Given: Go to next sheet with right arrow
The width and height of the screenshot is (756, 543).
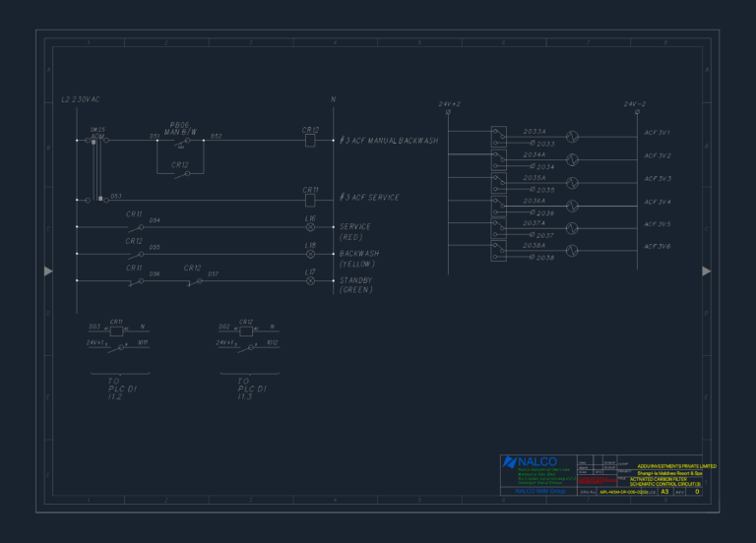Looking at the screenshot, I should (707, 271).
